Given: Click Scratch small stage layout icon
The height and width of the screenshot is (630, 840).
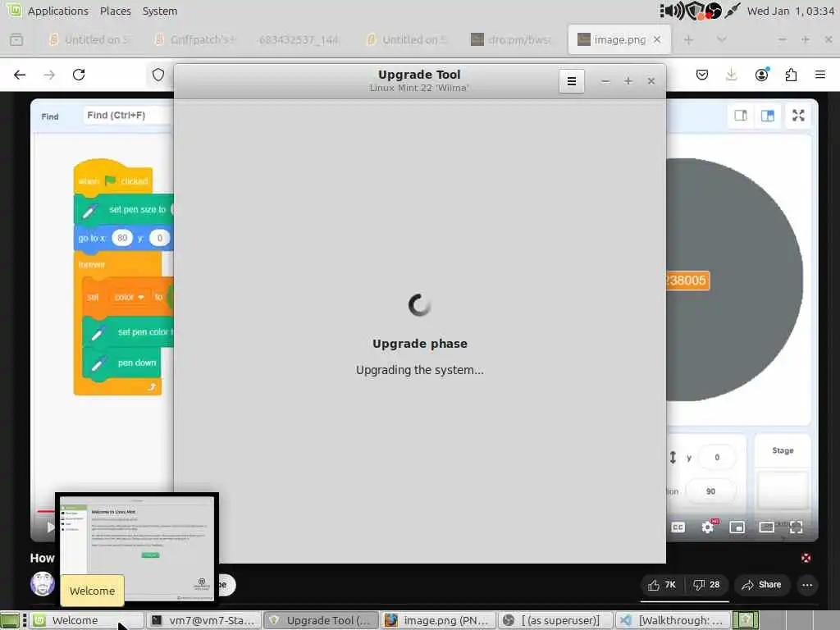Looking at the screenshot, I should pos(741,116).
